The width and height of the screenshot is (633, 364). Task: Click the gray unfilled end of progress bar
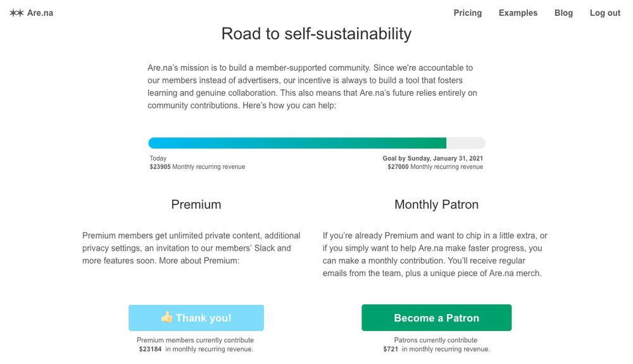click(466, 143)
